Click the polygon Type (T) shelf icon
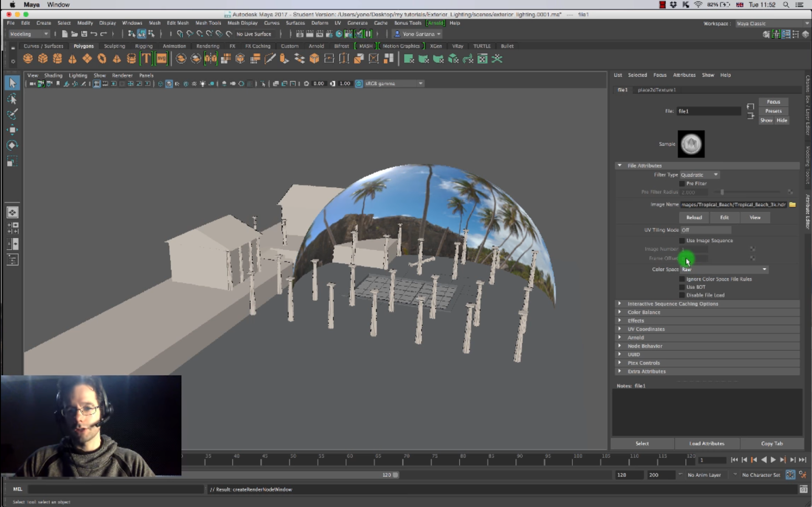Viewport: 812px width, 507px height. coord(146,59)
